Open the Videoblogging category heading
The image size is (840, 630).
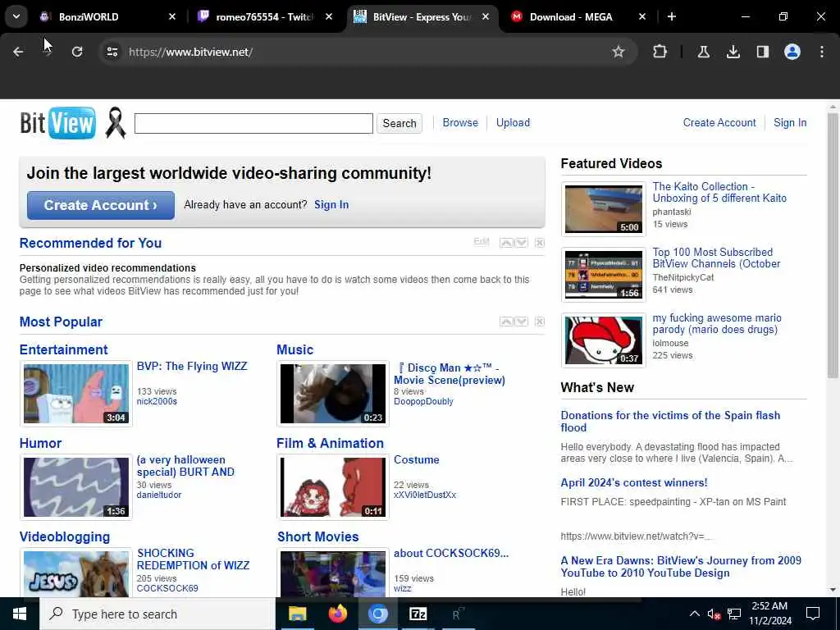[64, 536]
